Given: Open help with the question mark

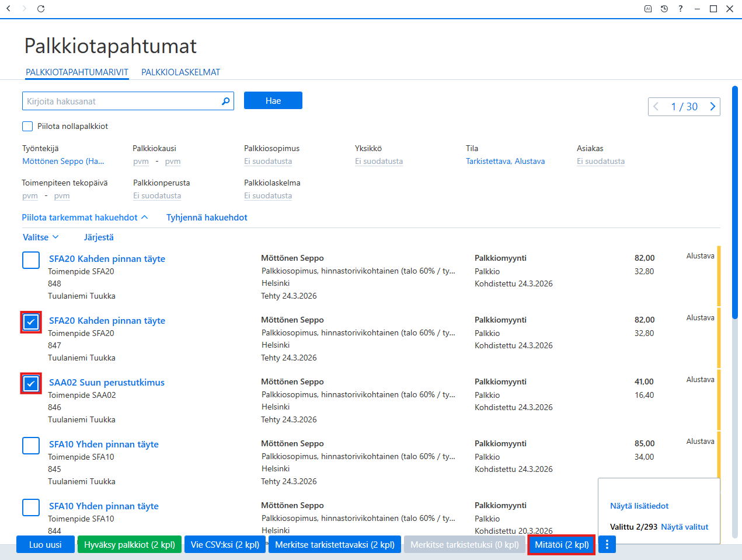Looking at the screenshot, I should point(681,9).
